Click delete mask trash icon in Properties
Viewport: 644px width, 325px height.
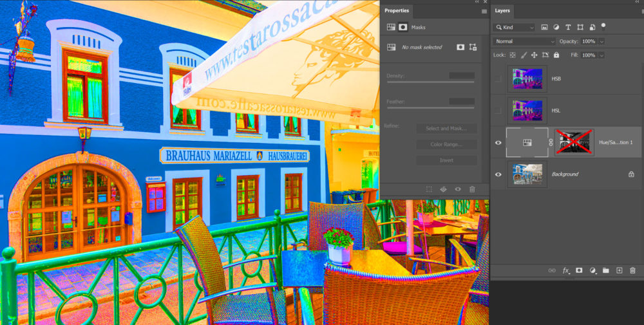pos(472,189)
